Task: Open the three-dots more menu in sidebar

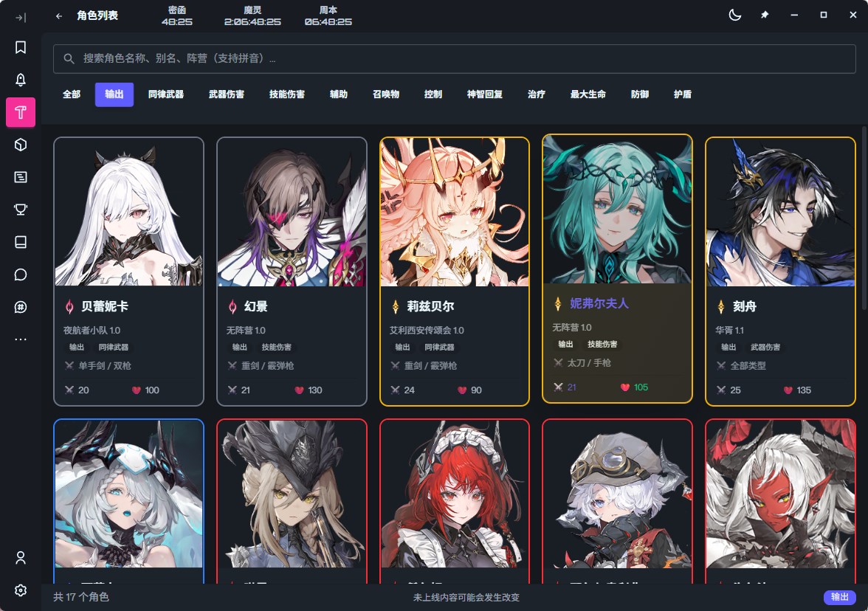Action: click(x=21, y=339)
